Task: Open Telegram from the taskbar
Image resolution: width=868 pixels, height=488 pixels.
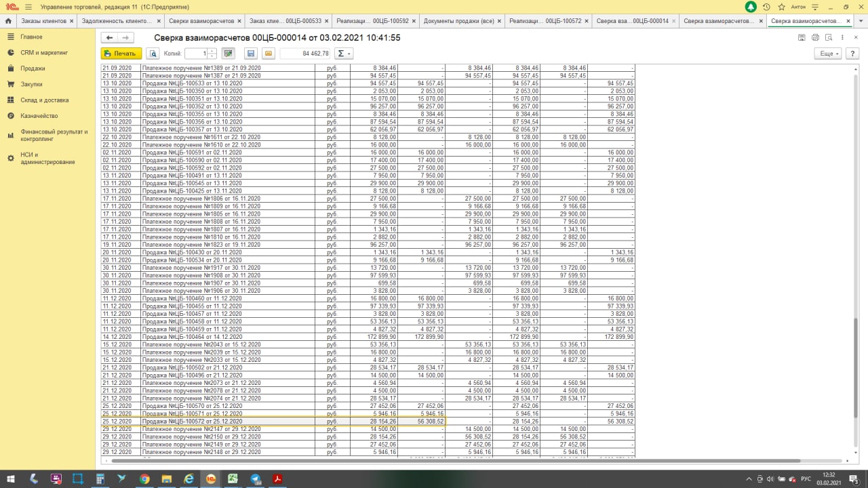Action: point(255,479)
